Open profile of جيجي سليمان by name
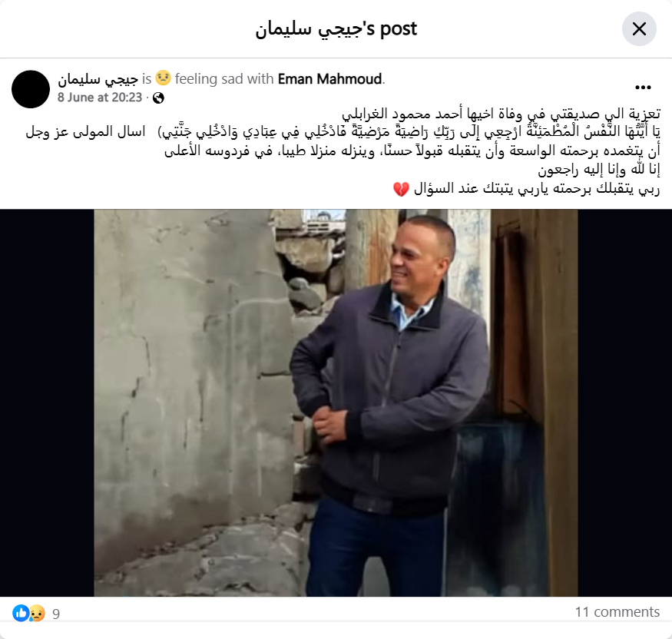672x639 pixels. [x=98, y=79]
